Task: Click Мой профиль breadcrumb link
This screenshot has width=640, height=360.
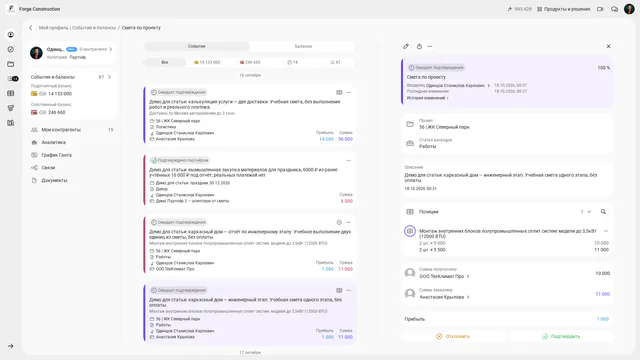Action: (x=53, y=28)
